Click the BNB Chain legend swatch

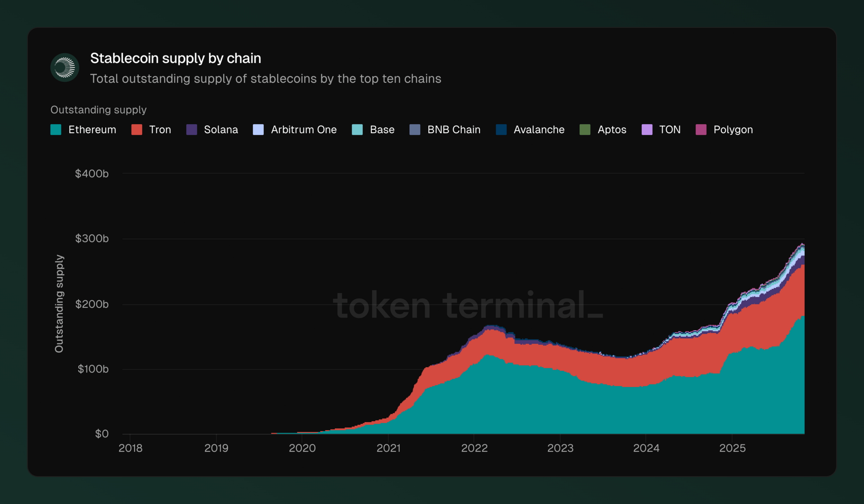pyautogui.click(x=415, y=130)
